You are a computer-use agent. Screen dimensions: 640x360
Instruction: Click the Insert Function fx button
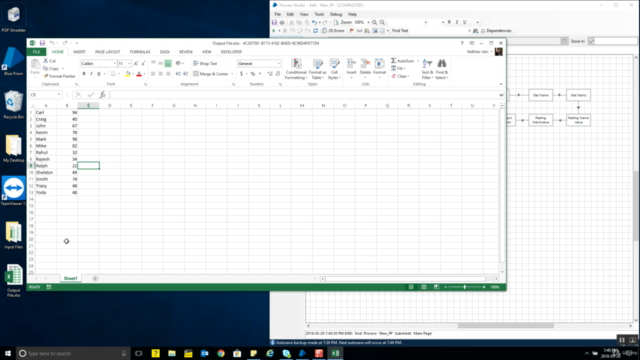(102, 95)
